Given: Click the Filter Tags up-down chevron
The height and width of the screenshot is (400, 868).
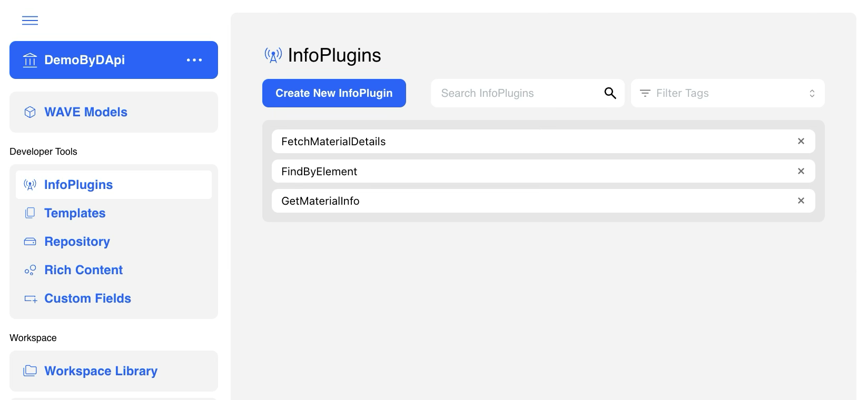Looking at the screenshot, I should click(812, 93).
